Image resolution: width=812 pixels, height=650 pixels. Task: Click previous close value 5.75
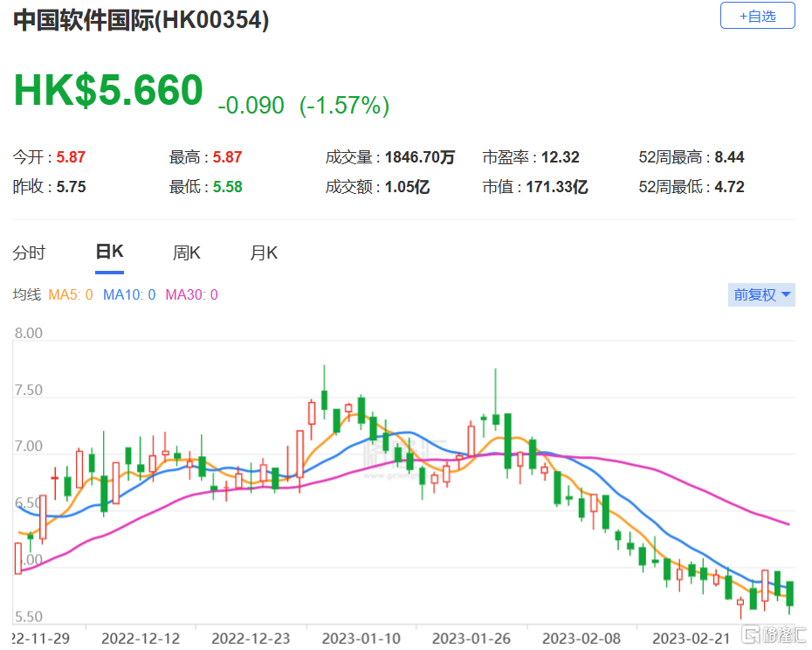click(x=71, y=187)
